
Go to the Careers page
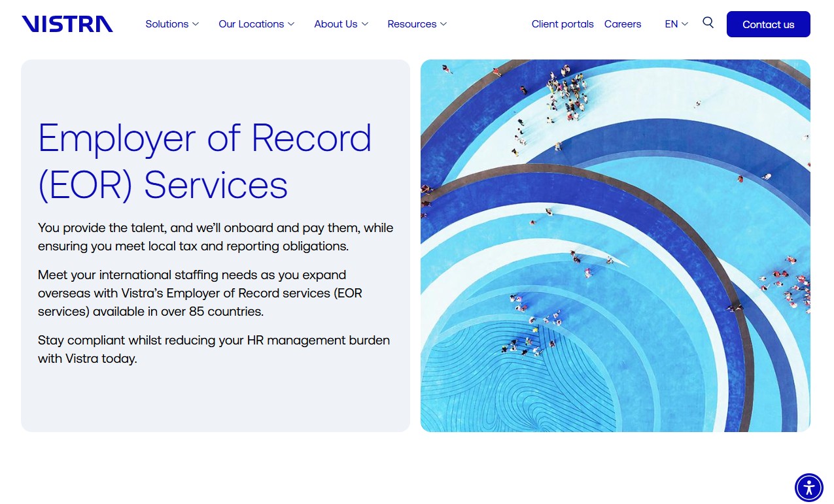(x=623, y=24)
